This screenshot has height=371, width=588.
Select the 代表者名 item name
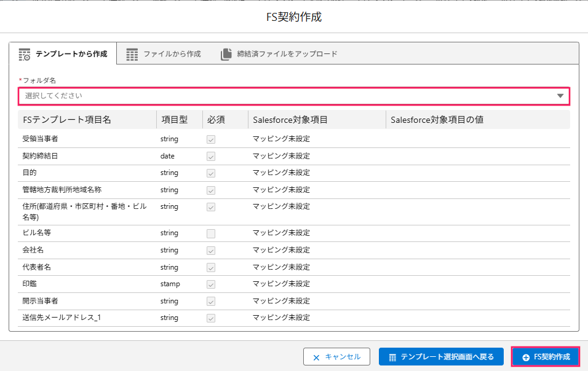[36, 267]
